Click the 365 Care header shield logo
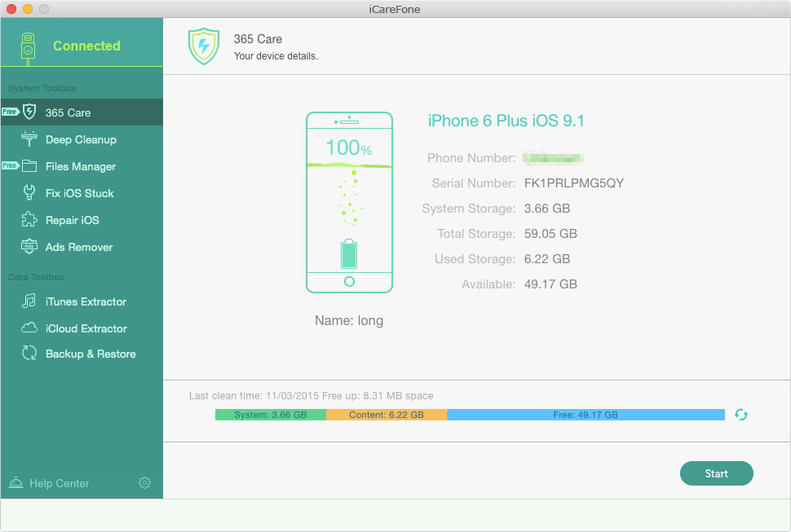The width and height of the screenshot is (791, 532). point(204,46)
